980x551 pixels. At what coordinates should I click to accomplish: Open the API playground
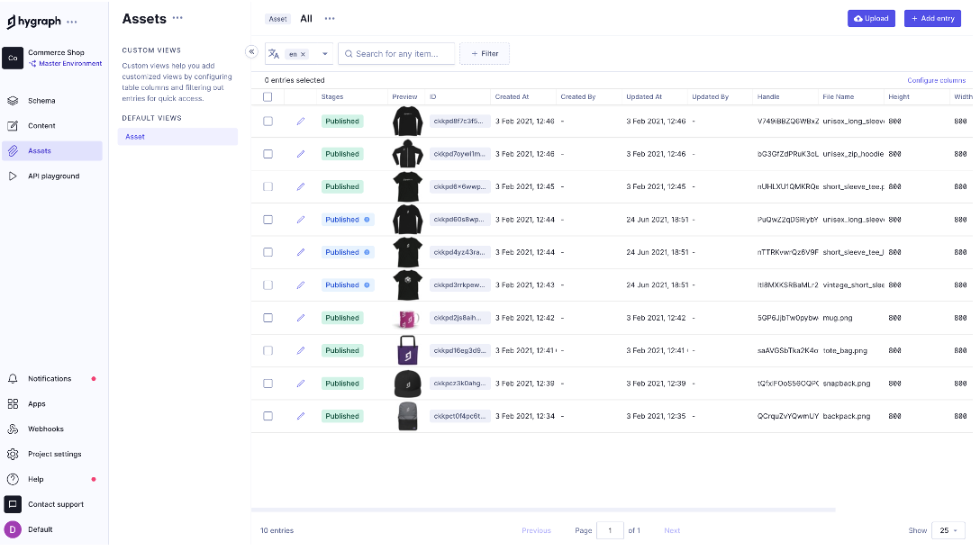(53, 176)
